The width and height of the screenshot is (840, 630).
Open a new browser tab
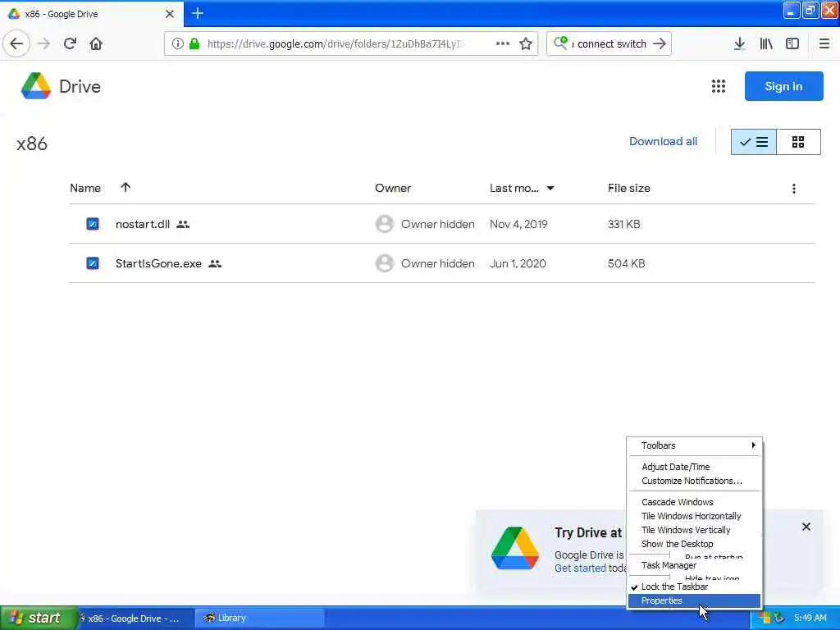[198, 13]
